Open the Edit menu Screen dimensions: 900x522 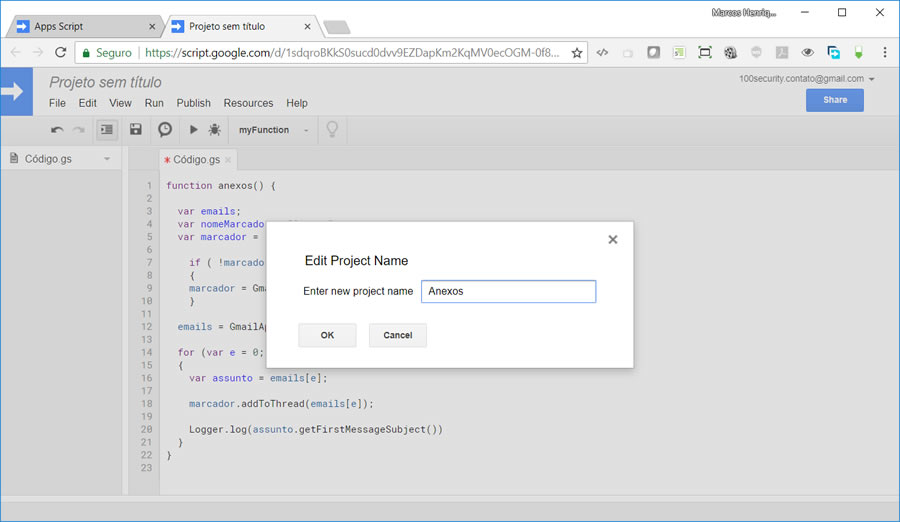(x=88, y=103)
